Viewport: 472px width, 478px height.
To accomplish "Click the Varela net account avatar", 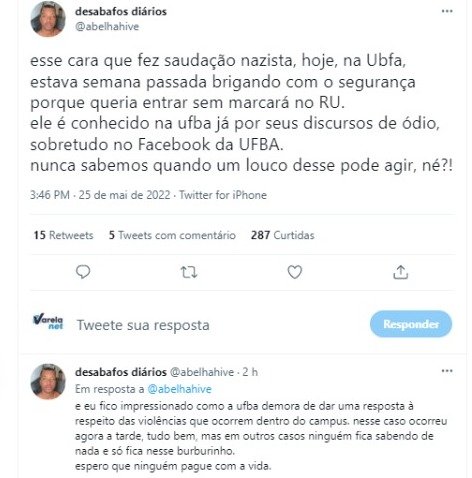I will point(48,322).
